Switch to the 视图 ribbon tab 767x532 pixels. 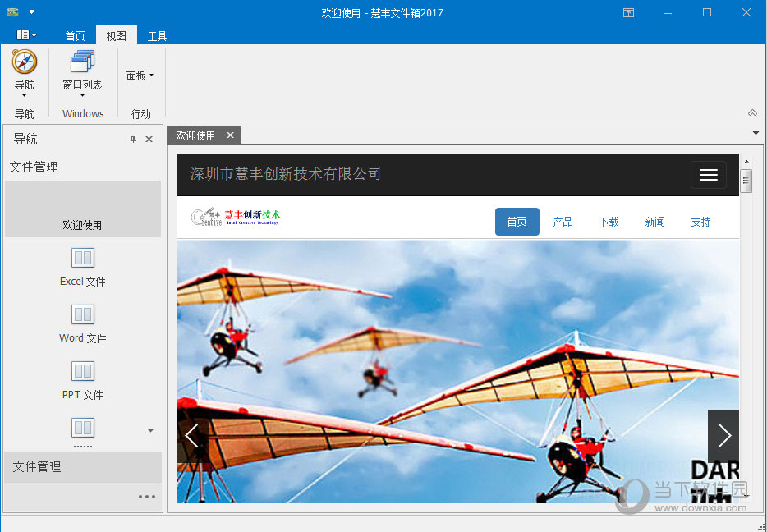click(117, 35)
